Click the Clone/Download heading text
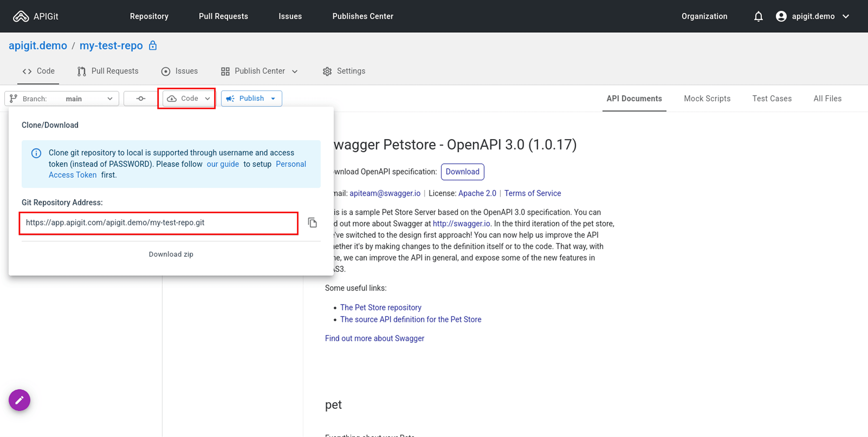 click(50, 125)
